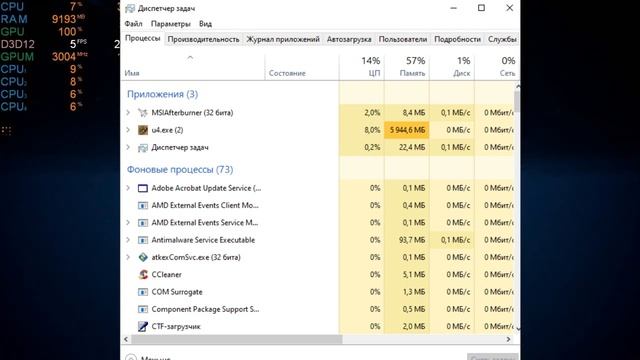Click the 22,4 МБ memory cell

pos(407,147)
